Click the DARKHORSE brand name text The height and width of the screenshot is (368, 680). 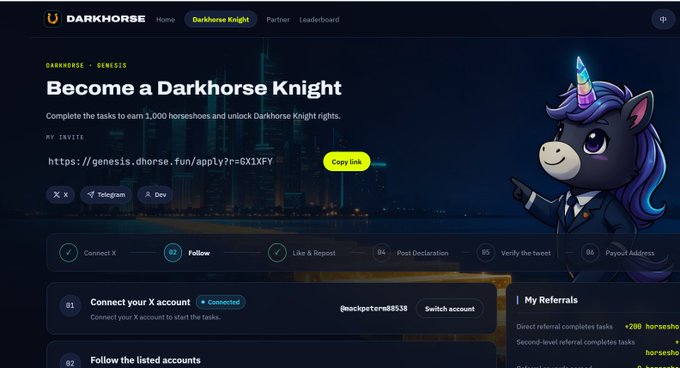coord(106,19)
